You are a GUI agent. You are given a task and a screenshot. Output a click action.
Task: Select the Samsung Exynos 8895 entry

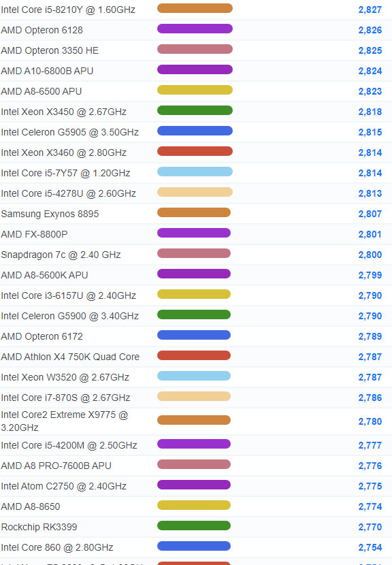tap(50, 214)
